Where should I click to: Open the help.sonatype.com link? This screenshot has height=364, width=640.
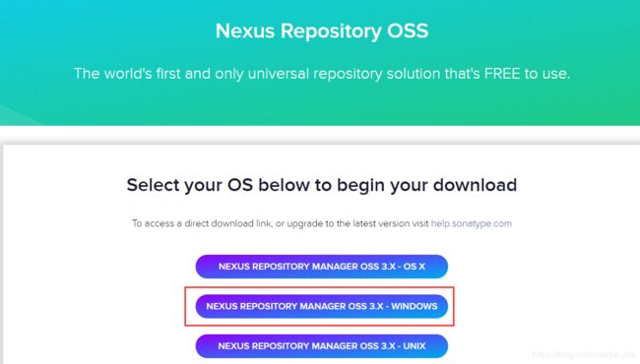[x=471, y=223]
